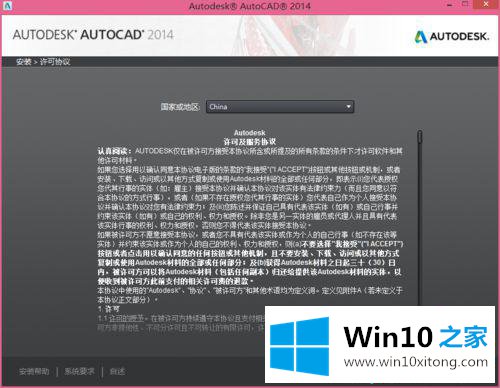
Task: Click the 安装 > 许可协议 breadcrumb text
Action: 43,62
